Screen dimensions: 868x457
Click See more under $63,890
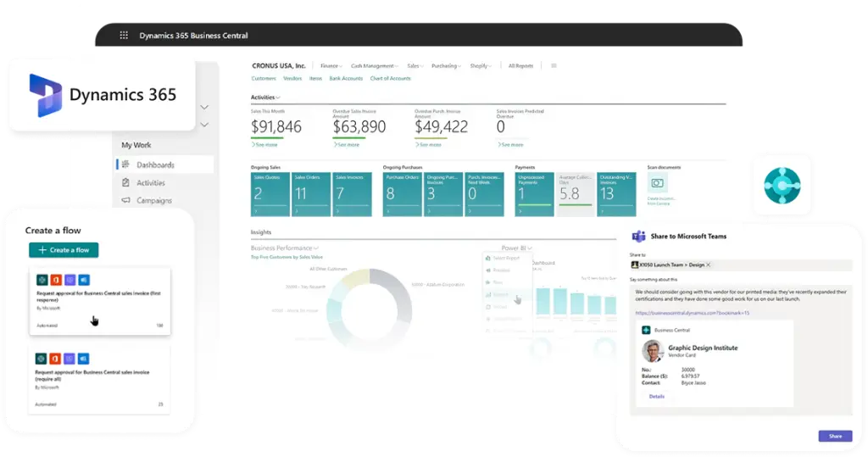347,145
